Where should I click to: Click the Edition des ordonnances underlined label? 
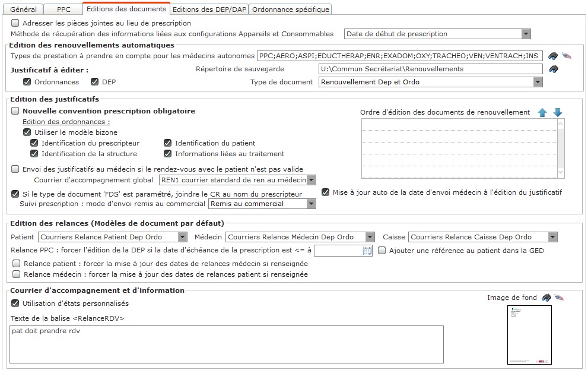click(x=66, y=122)
